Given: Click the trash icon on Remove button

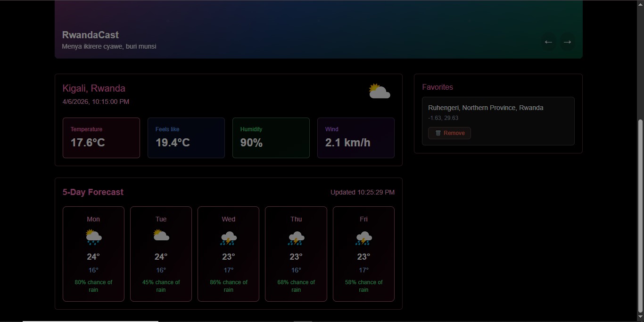Looking at the screenshot, I should pos(438,133).
